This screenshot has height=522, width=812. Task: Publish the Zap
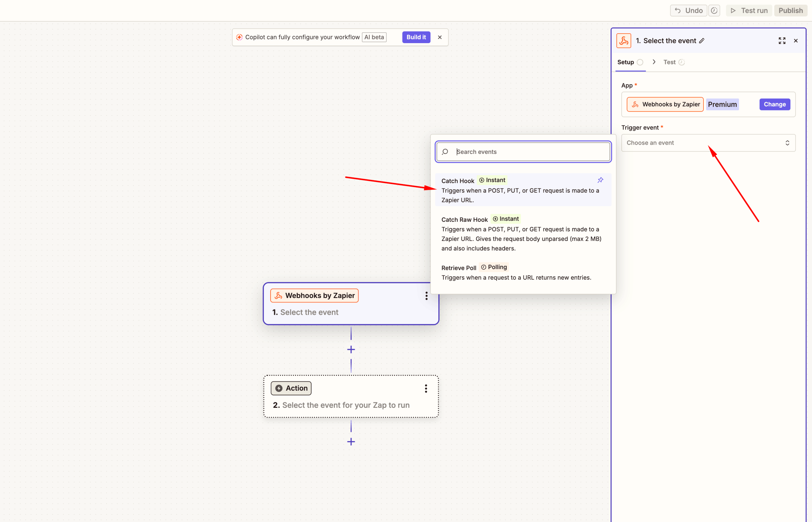coord(791,10)
